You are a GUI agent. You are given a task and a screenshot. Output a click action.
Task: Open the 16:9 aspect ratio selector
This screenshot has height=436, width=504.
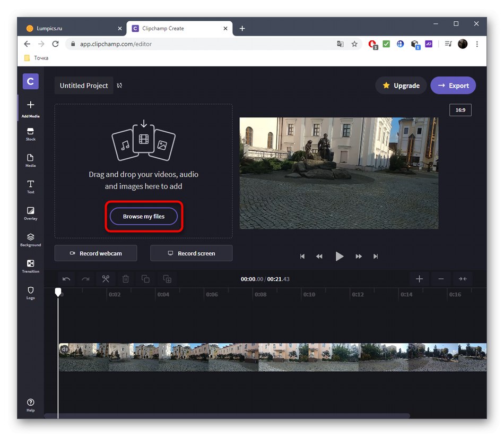point(460,110)
